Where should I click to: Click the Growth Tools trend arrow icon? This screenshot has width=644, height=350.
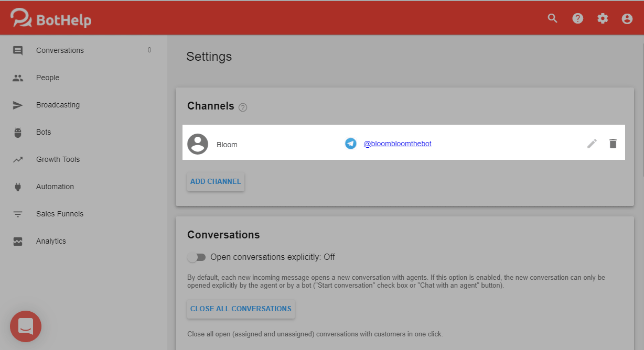click(x=18, y=160)
